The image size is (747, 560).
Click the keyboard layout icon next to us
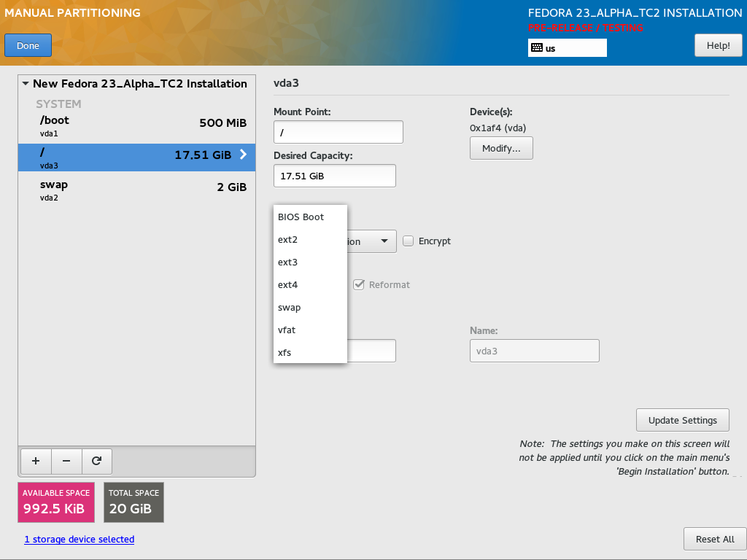[x=537, y=47]
